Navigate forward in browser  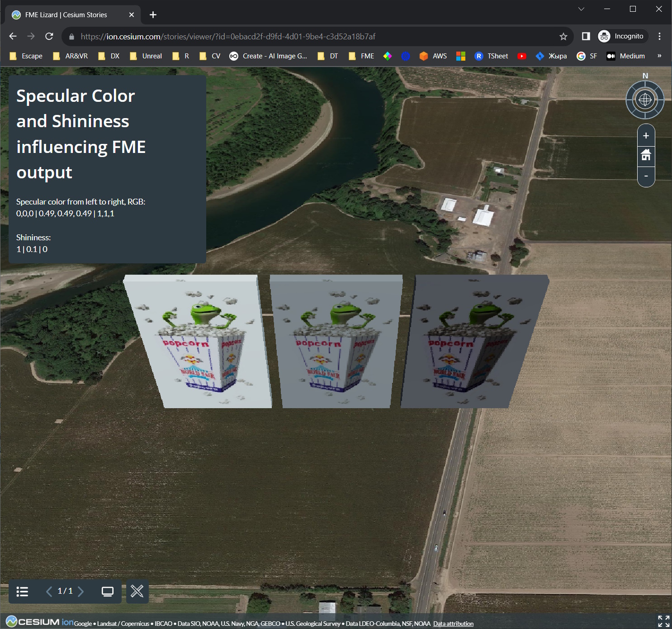click(x=31, y=36)
